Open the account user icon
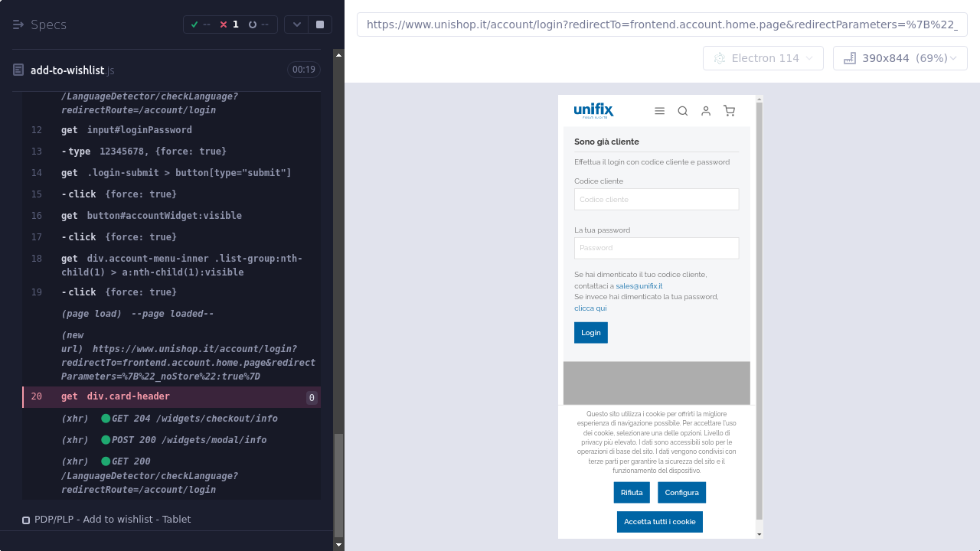 (706, 111)
